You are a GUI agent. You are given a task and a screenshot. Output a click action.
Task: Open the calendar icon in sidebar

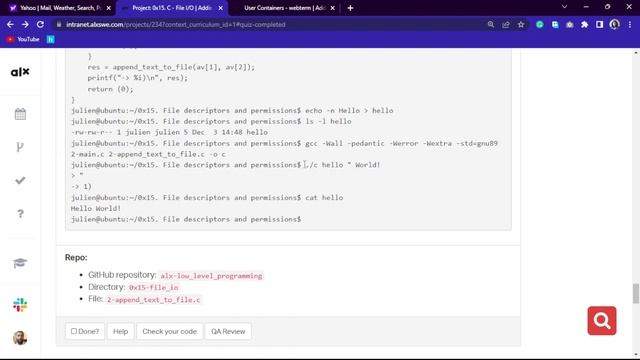tap(20, 114)
